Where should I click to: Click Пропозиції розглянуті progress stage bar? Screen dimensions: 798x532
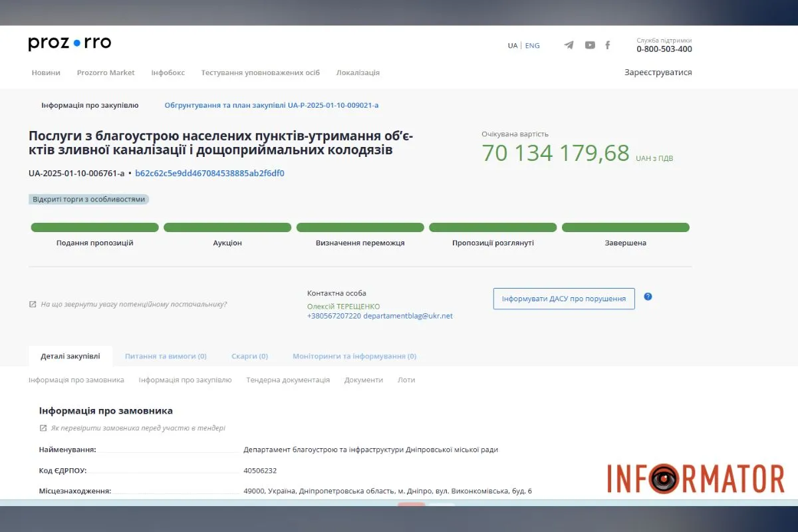[493, 227]
